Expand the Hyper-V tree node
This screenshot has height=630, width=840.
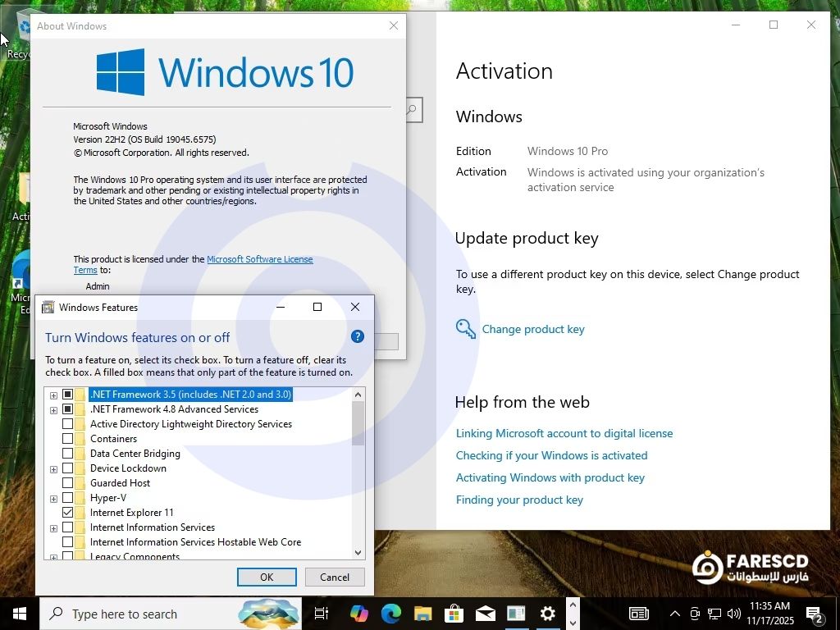click(x=53, y=499)
